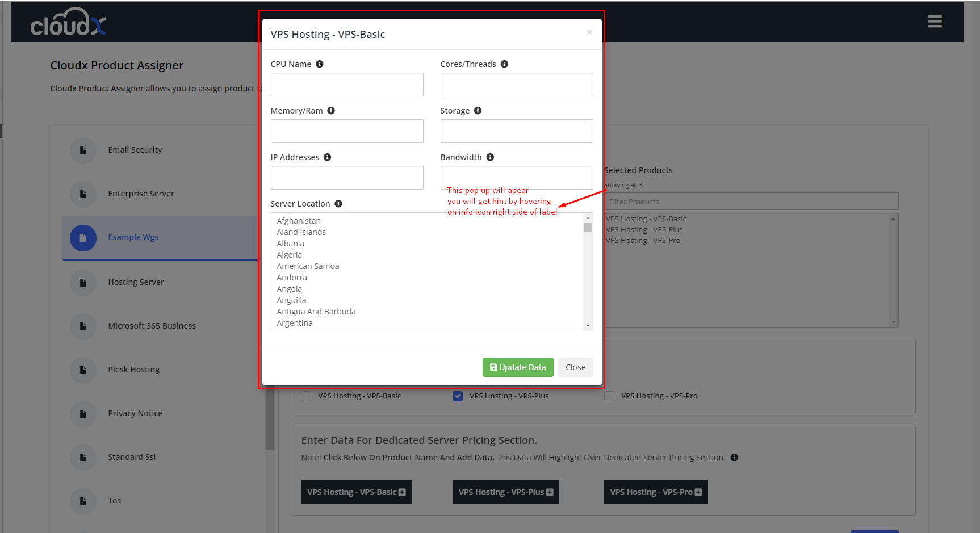Click the Cores/Threads info icon
This screenshot has width=980, height=533.
[504, 64]
